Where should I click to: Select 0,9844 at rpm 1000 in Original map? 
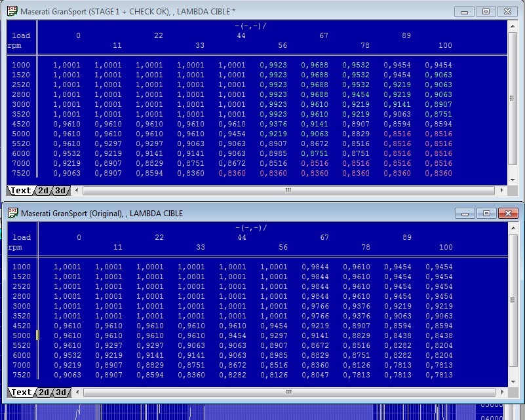(x=315, y=267)
